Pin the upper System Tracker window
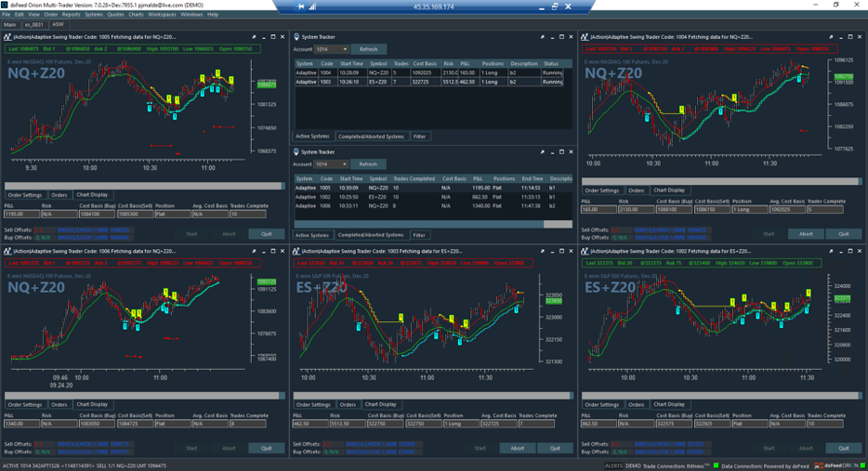Screen dimensions: 868x471 coord(543,37)
